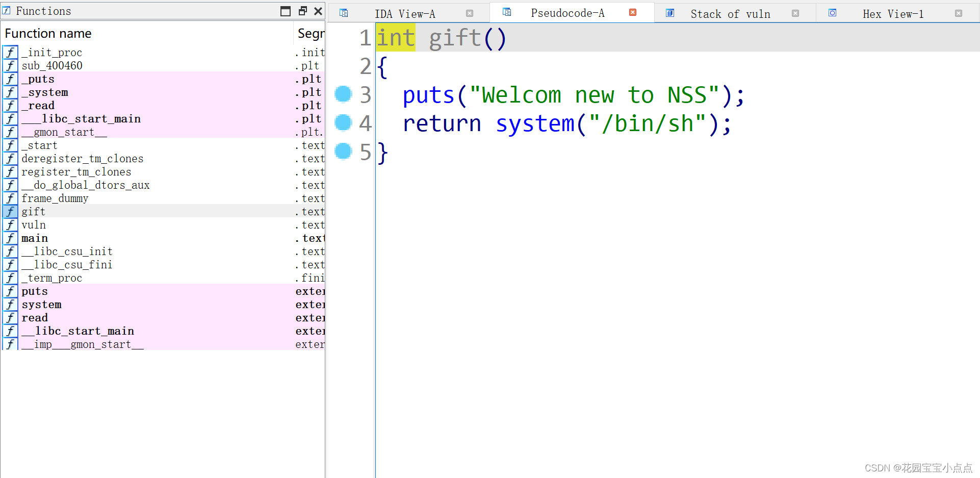Screen dimensions: 980x478
Task: Click highlighted int keyword in pseudocode
Action: [396, 38]
